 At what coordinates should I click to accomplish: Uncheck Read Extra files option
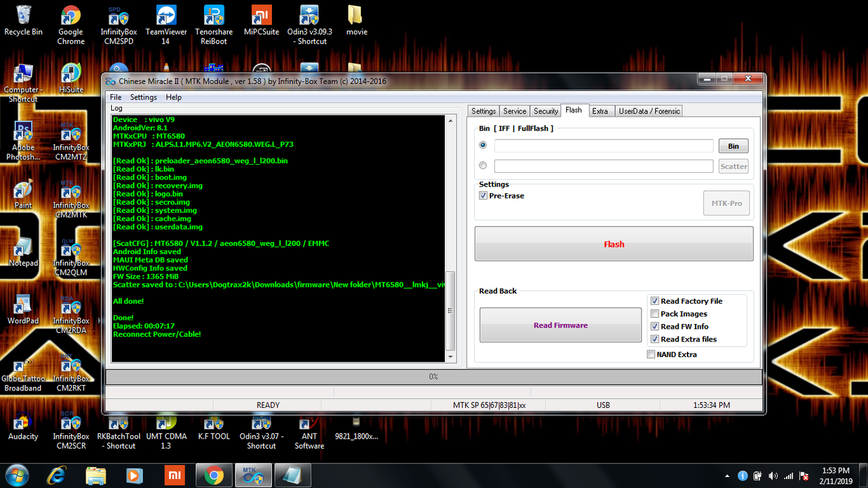pyautogui.click(x=654, y=339)
